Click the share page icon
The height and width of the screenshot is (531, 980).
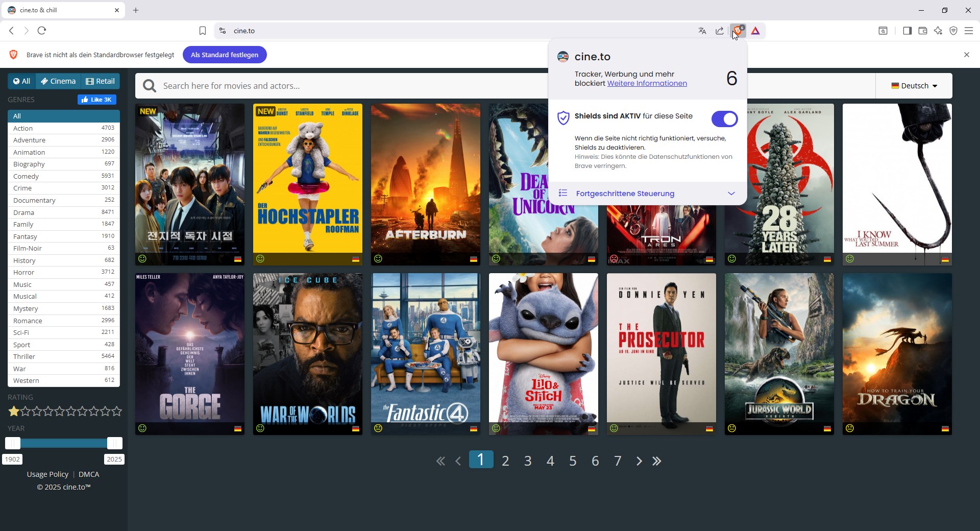point(720,31)
